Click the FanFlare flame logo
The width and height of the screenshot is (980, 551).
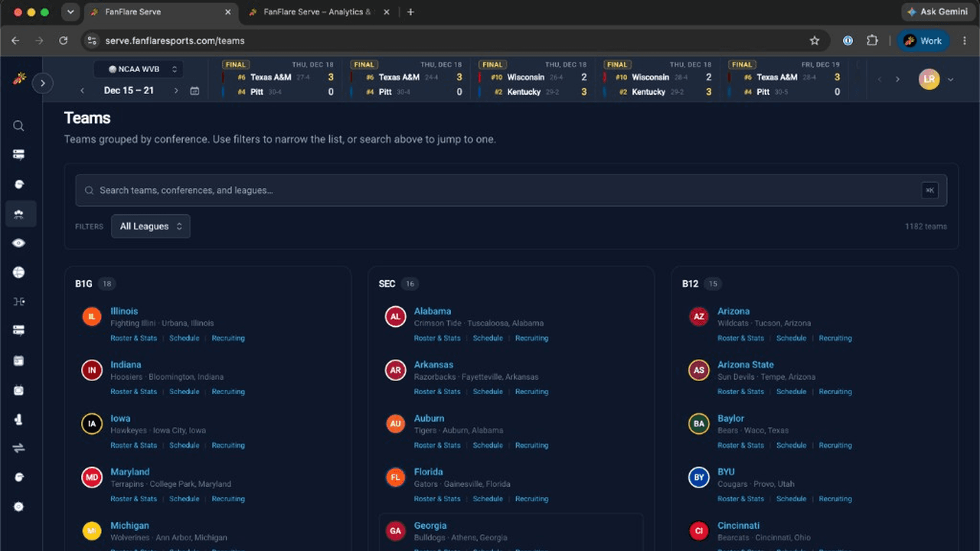tap(18, 80)
